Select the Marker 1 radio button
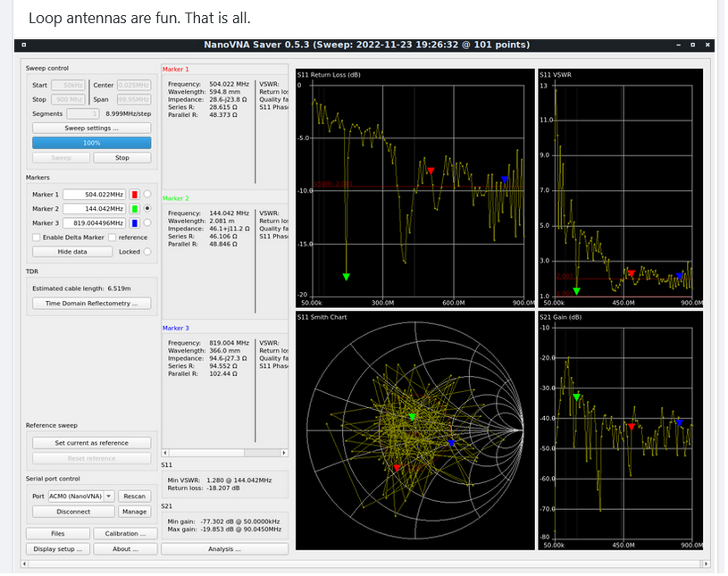The height and width of the screenshot is (576, 728). pyautogui.click(x=147, y=194)
